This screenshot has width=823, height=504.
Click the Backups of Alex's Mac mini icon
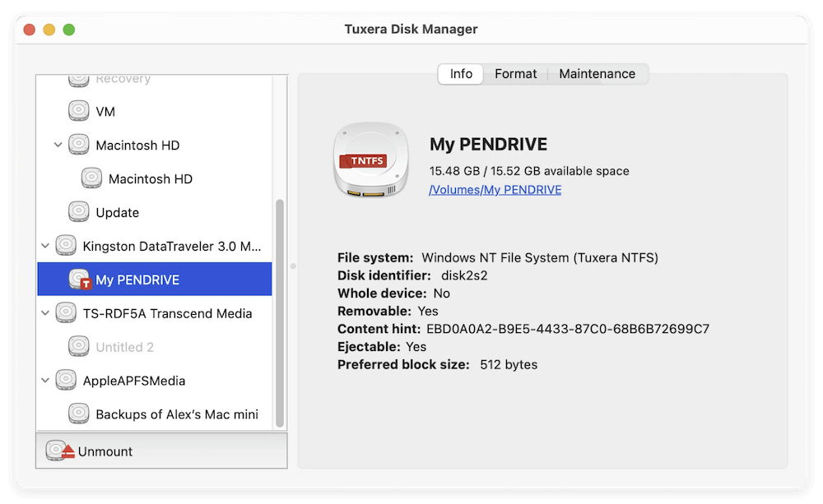coord(79,414)
